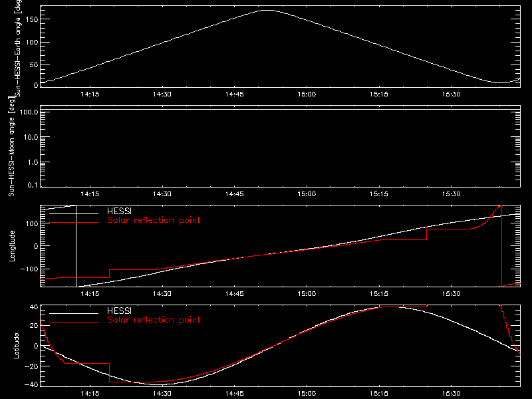Viewport: 532px width, 399px height.
Task: Select 15:30 label under Latitude plot
Action: [452, 394]
